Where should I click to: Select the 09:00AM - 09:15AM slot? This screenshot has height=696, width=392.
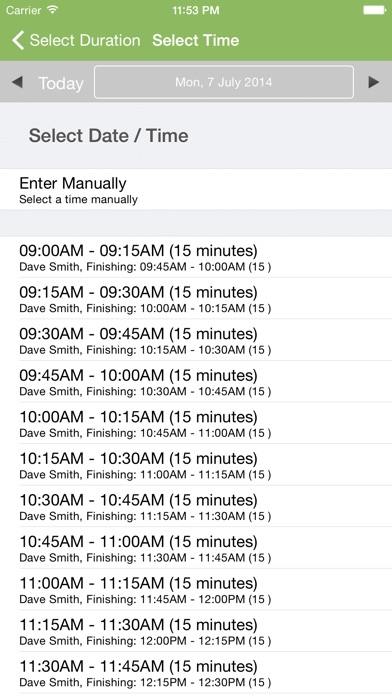tap(196, 257)
